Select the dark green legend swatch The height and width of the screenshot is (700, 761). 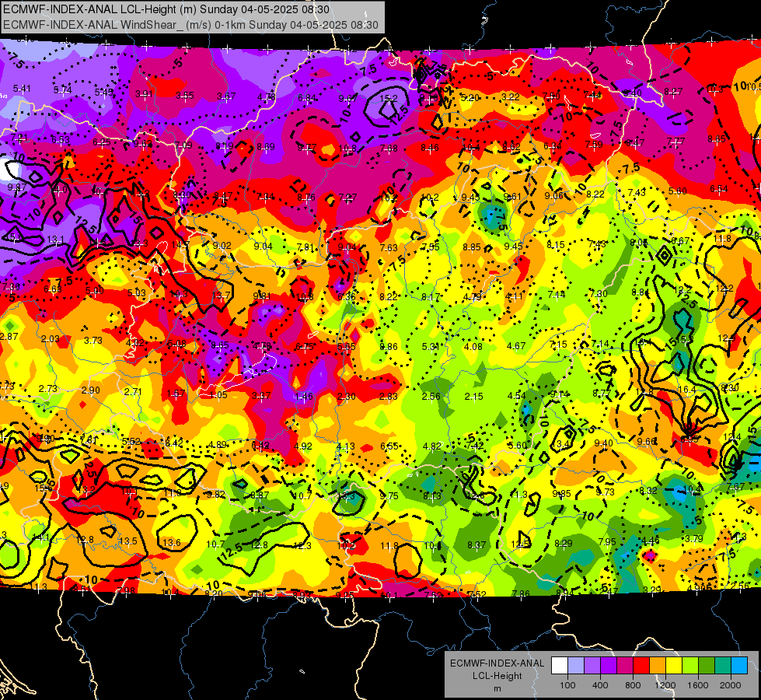(707, 665)
